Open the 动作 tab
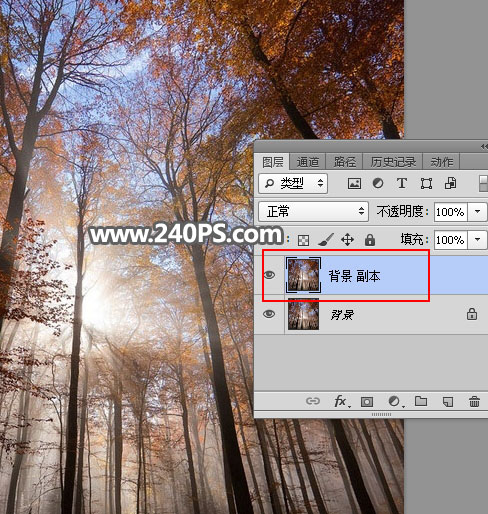This screenshot has height=514, width=488. click(441, 162)
